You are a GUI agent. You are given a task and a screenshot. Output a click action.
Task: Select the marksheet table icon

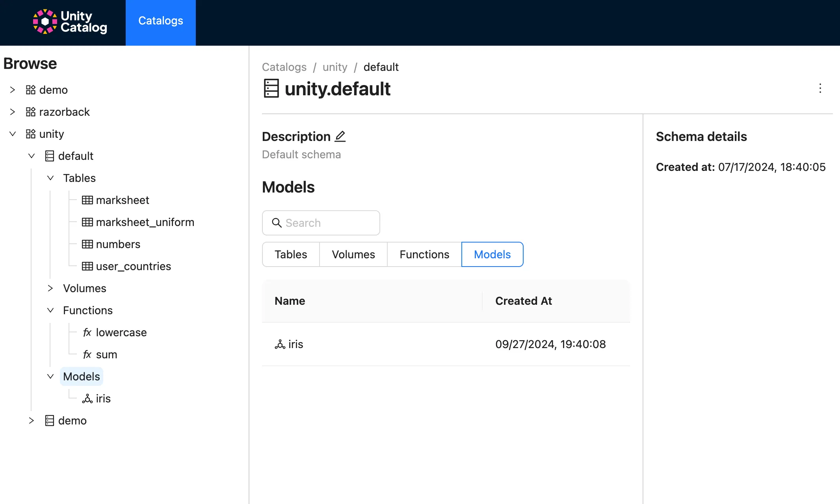87,200
